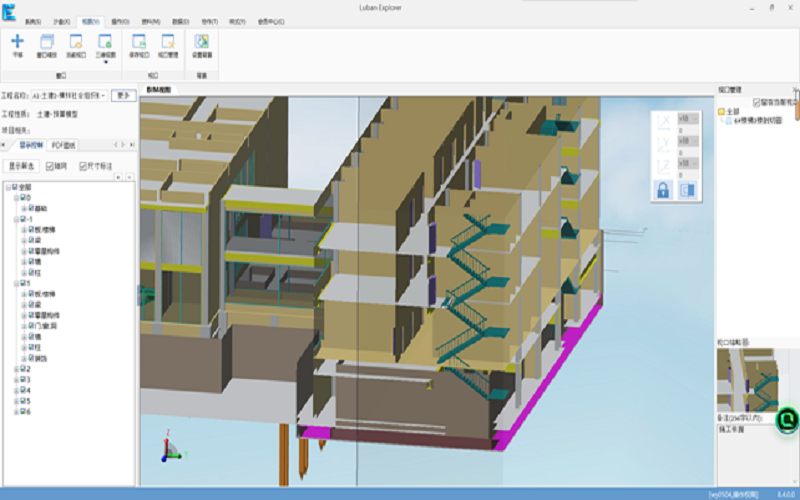This screenshot has width=800, height=500.
Task: Toggle the 基础 (foundation) checkbox under floor 0
Action: pyautogui.click(x=31, y=209)
